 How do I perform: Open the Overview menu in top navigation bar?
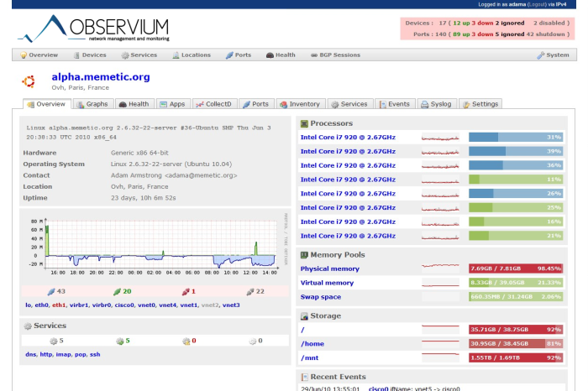(39, 55)
